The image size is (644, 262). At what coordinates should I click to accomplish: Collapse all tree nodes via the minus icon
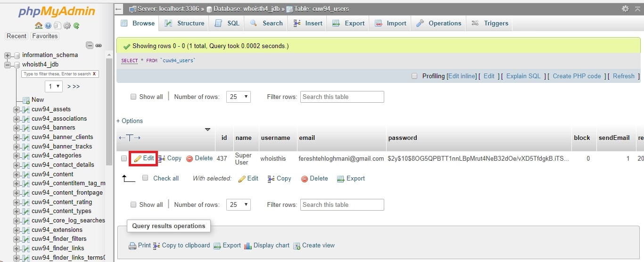pyautogui.click(x=90, y=45)
